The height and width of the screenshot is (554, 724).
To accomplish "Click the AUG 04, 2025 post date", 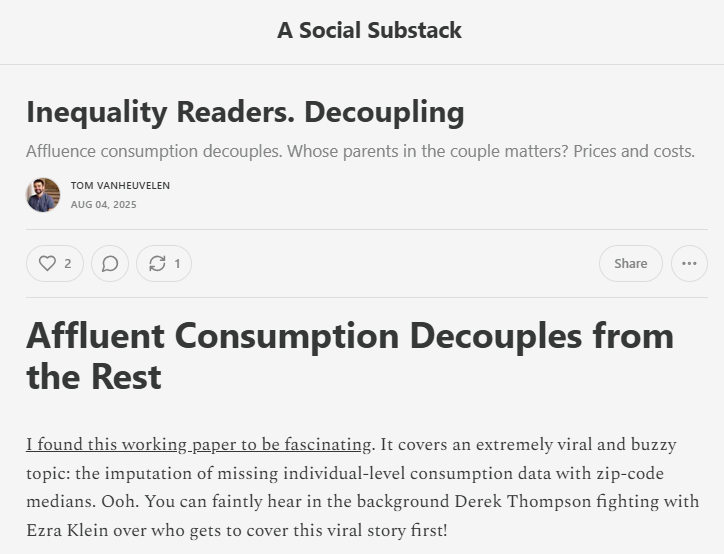I will tap(103, 205).
